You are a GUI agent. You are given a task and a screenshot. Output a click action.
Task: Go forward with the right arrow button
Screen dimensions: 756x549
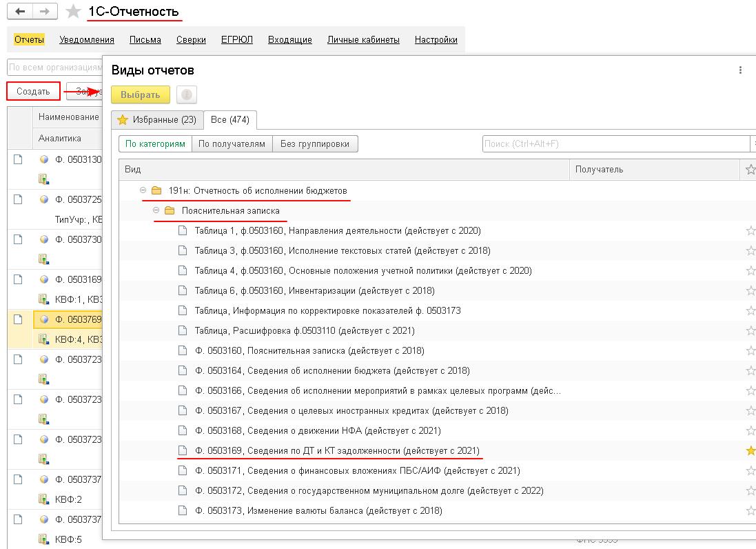coord(45,11)
